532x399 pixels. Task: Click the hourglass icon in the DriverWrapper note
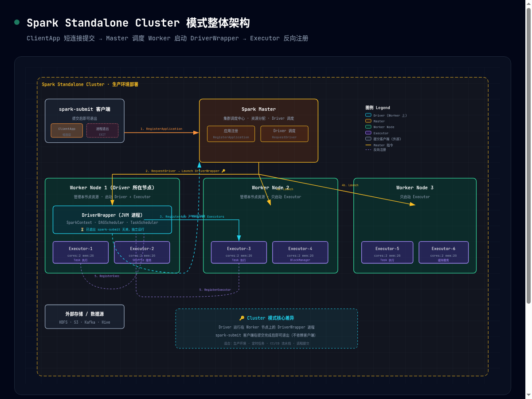[82, 230]
